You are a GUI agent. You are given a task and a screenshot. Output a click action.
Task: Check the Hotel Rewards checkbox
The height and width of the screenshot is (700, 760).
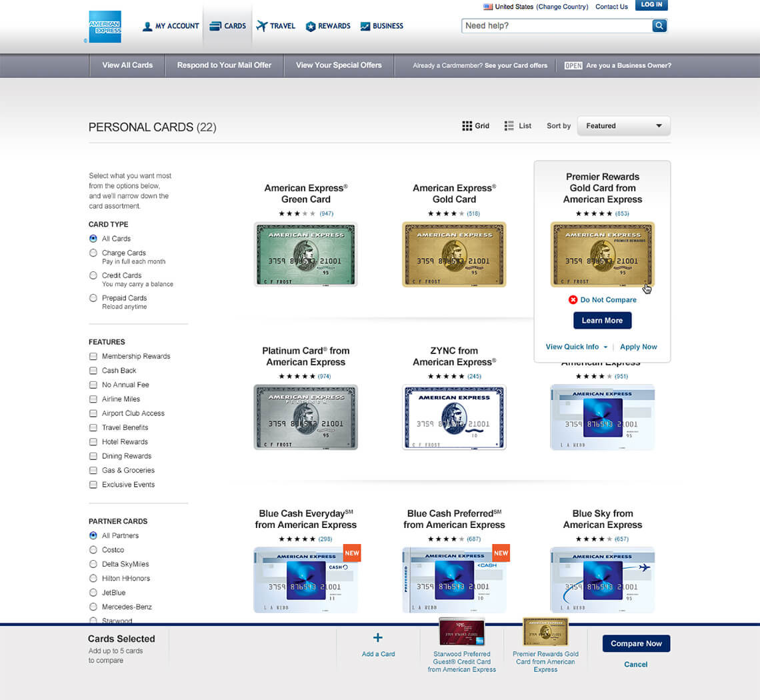point(93,441)
